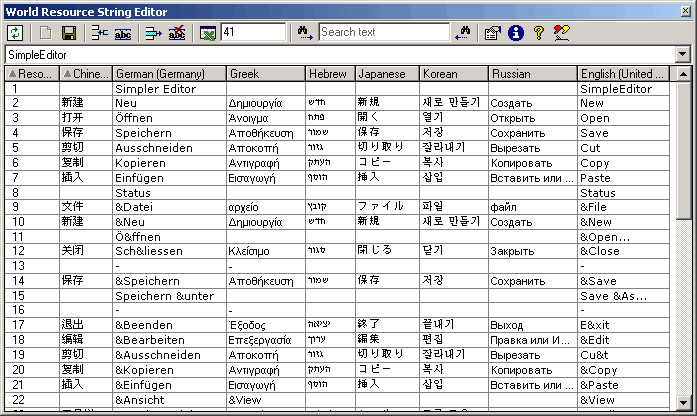Click the Russian column header
Screen dimensions: 697x416
pos(532,74)
